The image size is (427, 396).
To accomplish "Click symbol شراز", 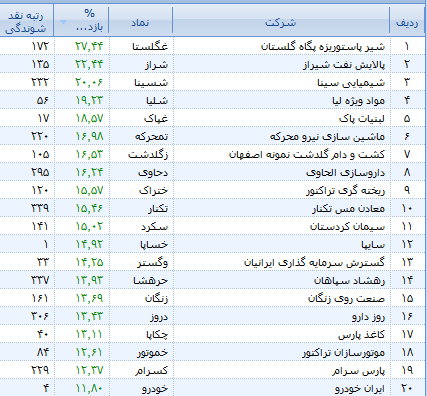I will click(x=156, y=64).
